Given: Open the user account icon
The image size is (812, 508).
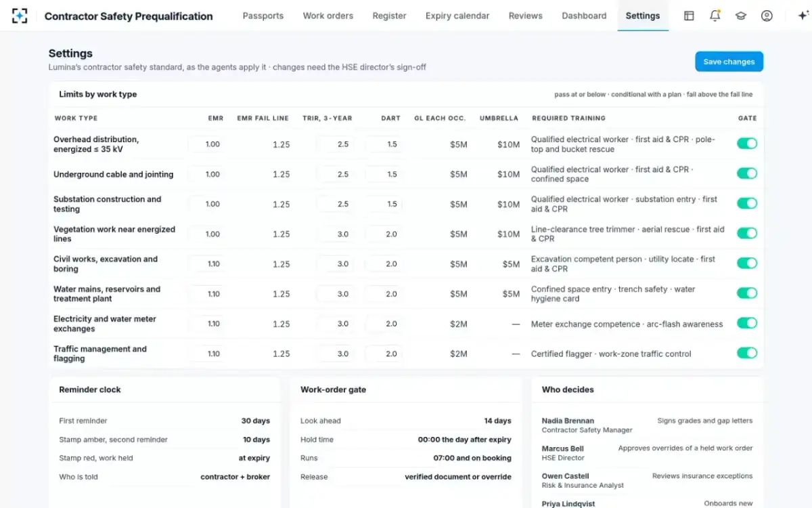Looking at the screenshot, I should [767, 16].
